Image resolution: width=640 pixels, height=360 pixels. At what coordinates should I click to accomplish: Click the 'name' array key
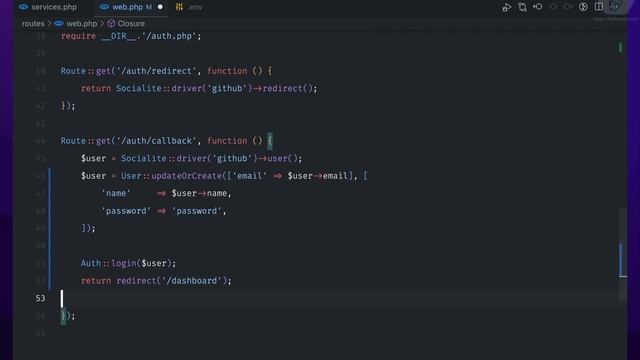point(116,193)
